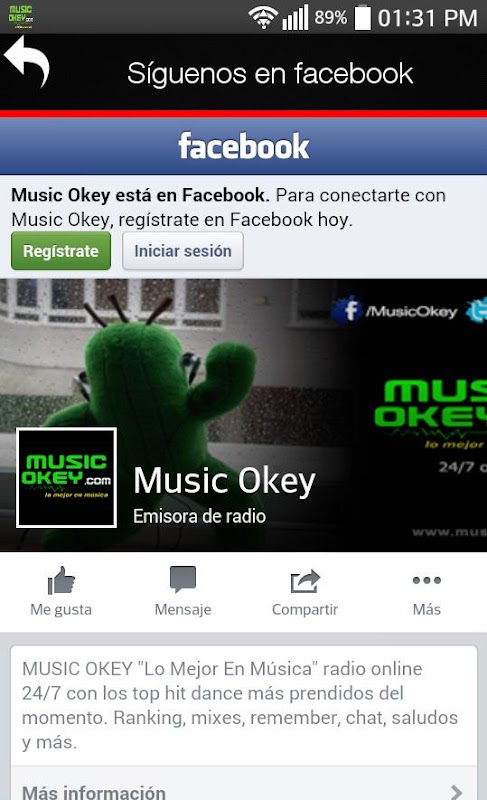Screen dimensions: 487x800
Task: Tap the Twitter icon on cover photo
Action: [477, 311]
